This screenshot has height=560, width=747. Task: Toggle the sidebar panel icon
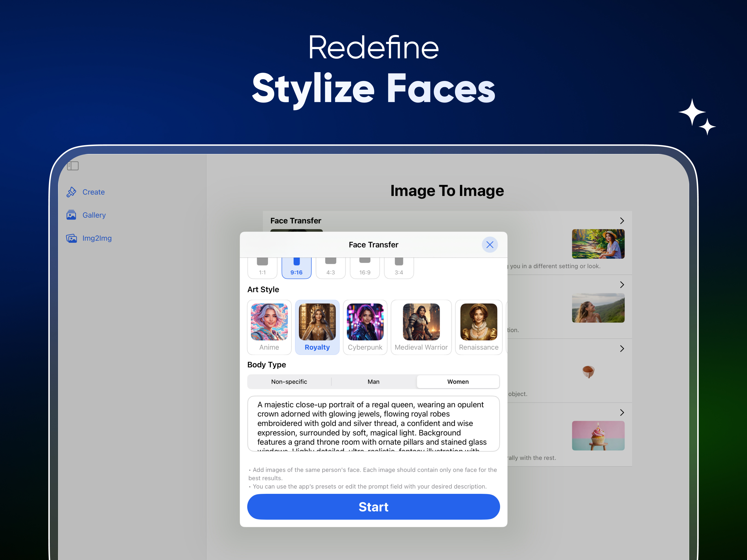coord(73,166)
